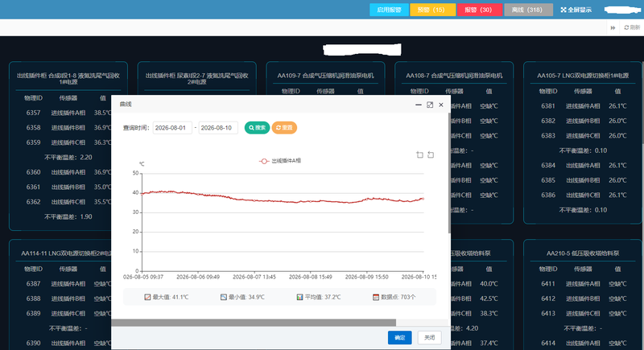The width and height of the screenshot is (644, 350).
Task: Click x-axis label 2026-08-07 13:45
Action: (x=254, y=277)
